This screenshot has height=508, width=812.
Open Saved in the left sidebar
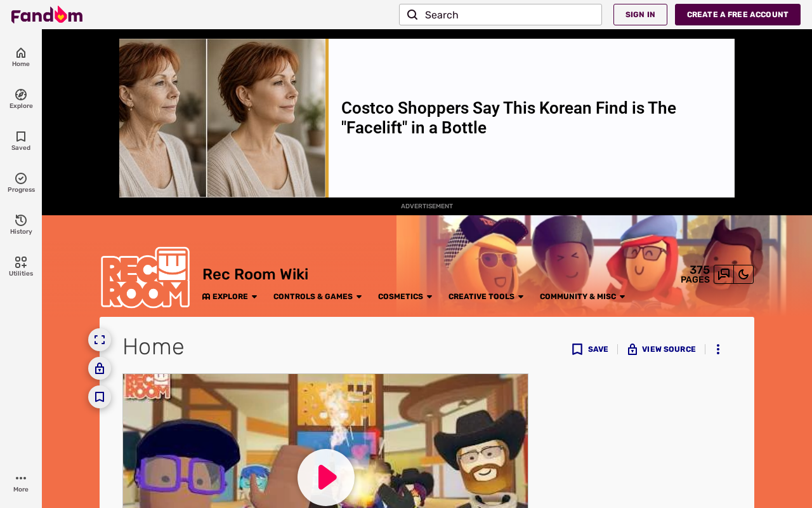pos(21,141)
